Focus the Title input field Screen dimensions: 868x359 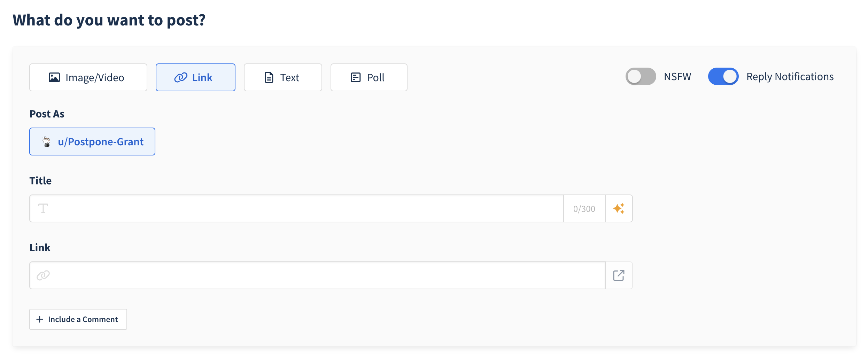[x=303, y=208]
